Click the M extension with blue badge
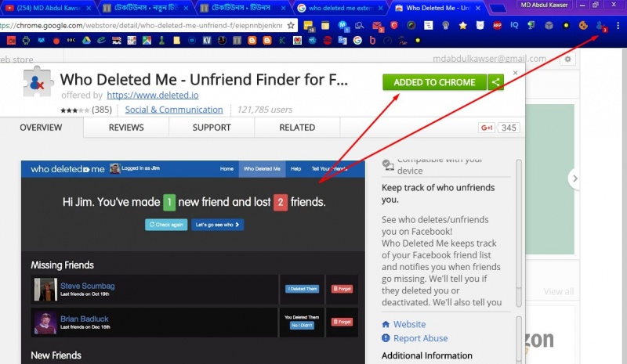627x364 pixels. coord(342,26)
